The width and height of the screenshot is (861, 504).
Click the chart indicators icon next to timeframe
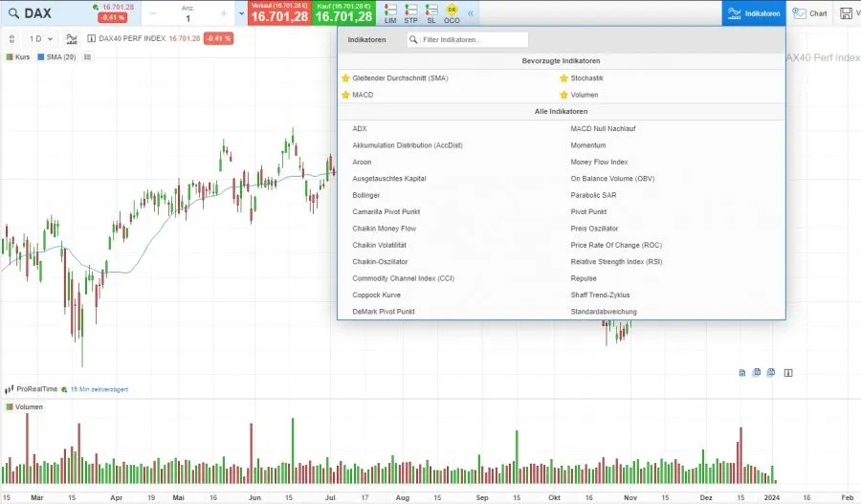(x=72, y=38)
